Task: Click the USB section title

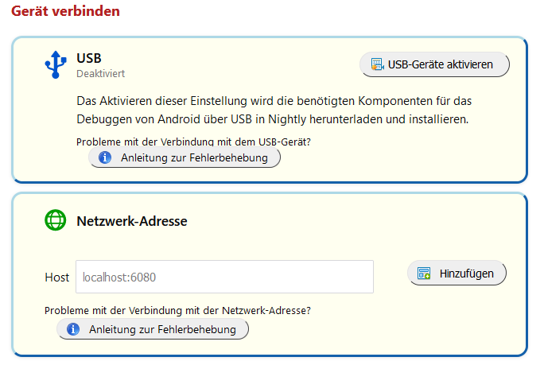Action: pos(89,58)
